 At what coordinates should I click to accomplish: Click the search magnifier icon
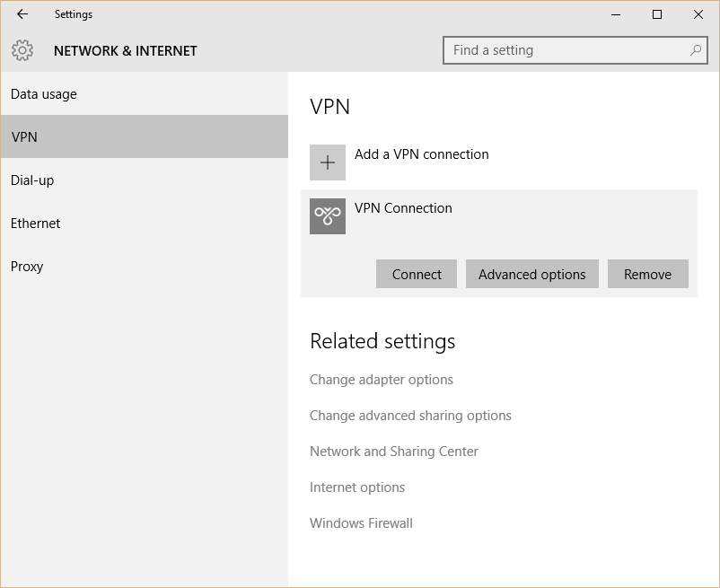point(695,51)
